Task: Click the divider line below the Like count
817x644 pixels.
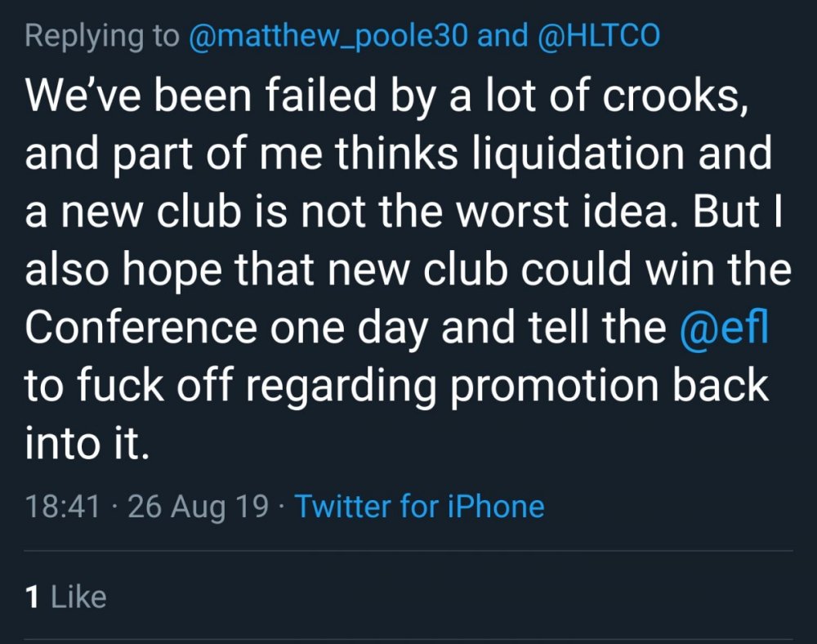Action: tap(408, 639)
